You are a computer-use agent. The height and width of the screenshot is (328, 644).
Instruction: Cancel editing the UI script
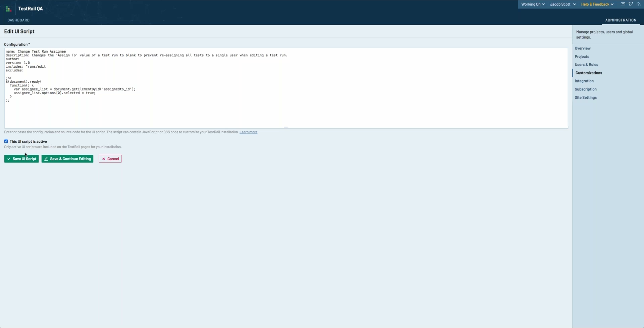click(110, 159)
